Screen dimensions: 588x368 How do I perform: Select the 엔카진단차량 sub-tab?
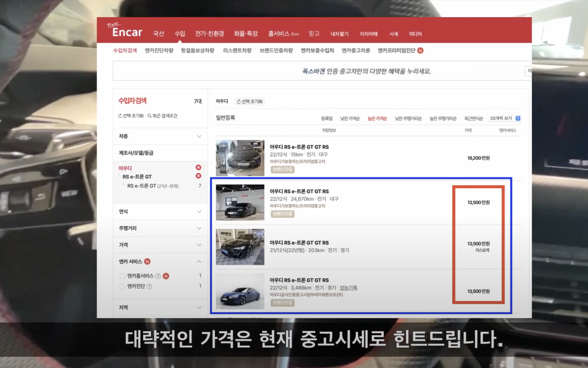159,50
